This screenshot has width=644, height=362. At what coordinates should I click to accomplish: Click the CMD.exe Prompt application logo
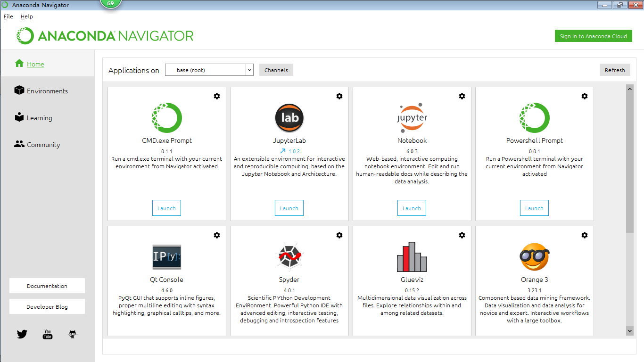[167, 118]
